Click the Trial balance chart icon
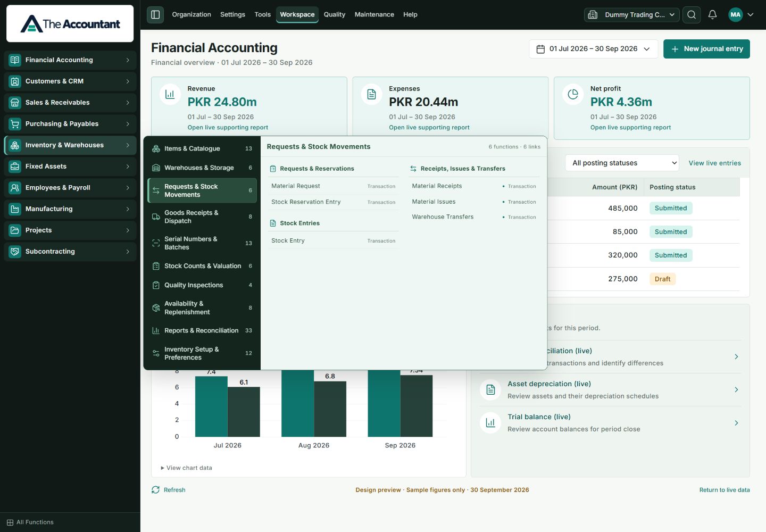Screen dimensions: 766x532 click(x=490, y=423)
